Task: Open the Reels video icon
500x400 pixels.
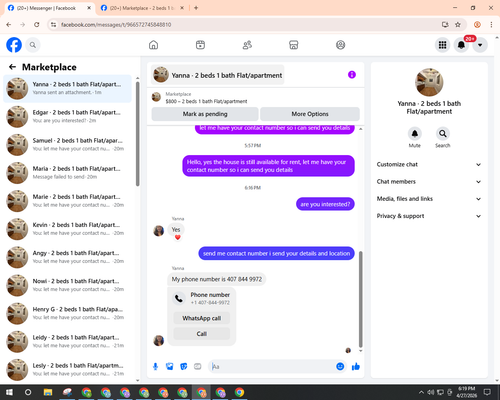Action: click(200, 45)
